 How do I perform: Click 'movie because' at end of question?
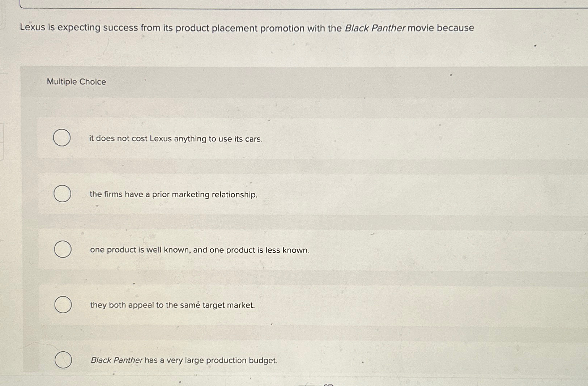pyautogui.click(x=441, y=28)
